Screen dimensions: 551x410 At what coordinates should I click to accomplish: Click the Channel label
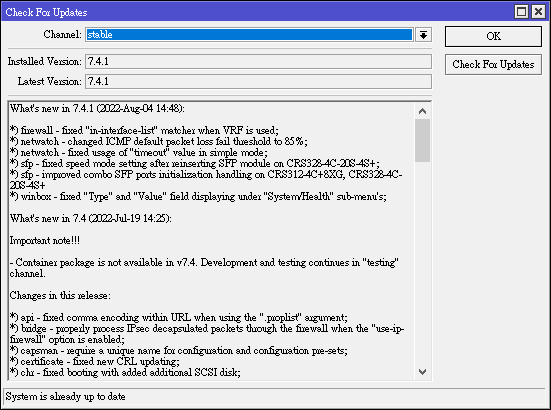(63, 34)
